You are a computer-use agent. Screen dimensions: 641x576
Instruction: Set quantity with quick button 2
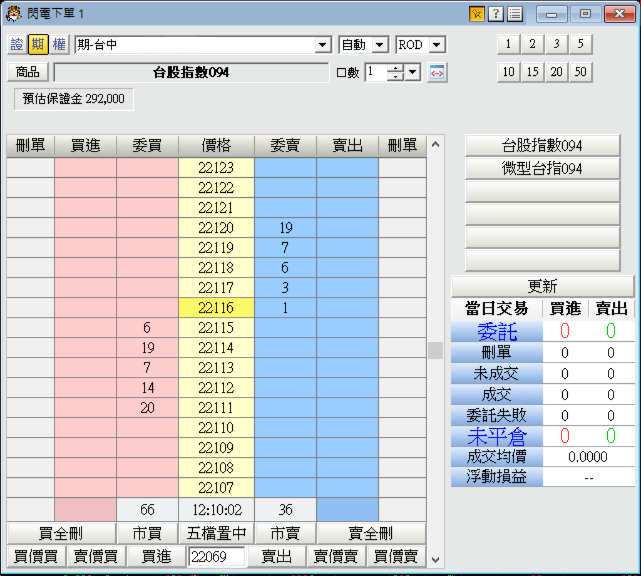pyautogui.click(x=532, y=44)
